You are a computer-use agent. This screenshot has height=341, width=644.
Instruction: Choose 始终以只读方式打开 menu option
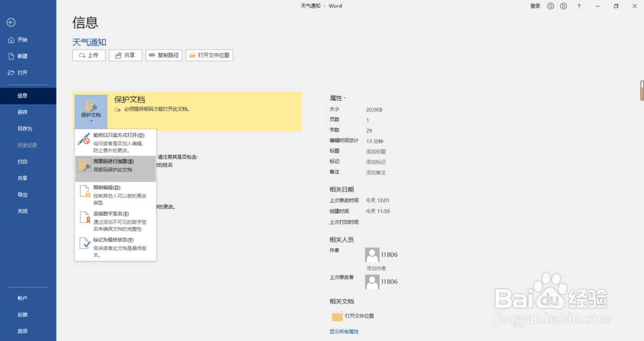pos(115,142)
